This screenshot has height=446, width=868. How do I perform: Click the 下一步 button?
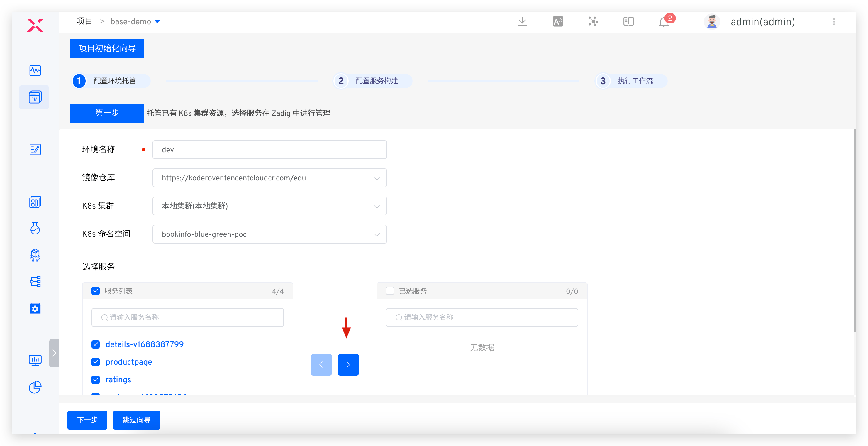click(x=87, y=420)
